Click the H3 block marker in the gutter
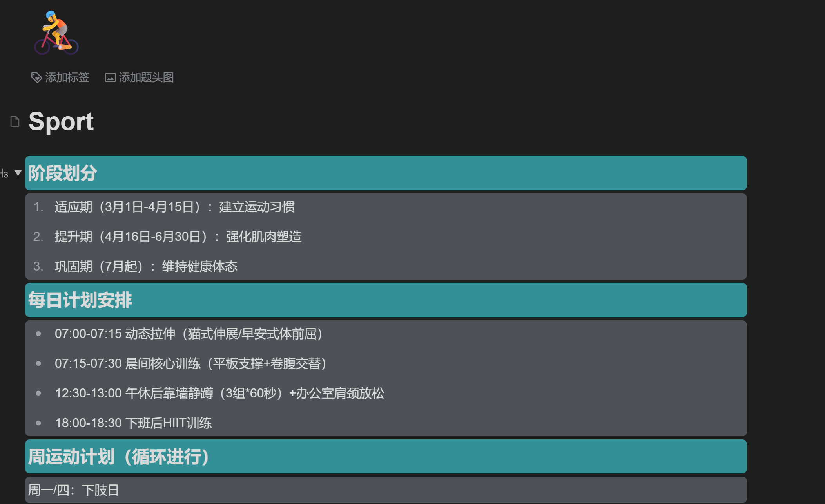This screenshot has width=825, height=504. (x=4, y=173)
